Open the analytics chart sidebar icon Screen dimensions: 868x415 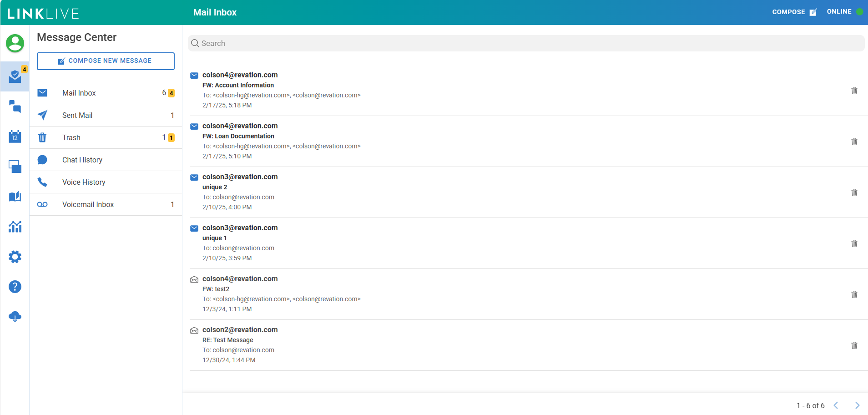point(15,227)
